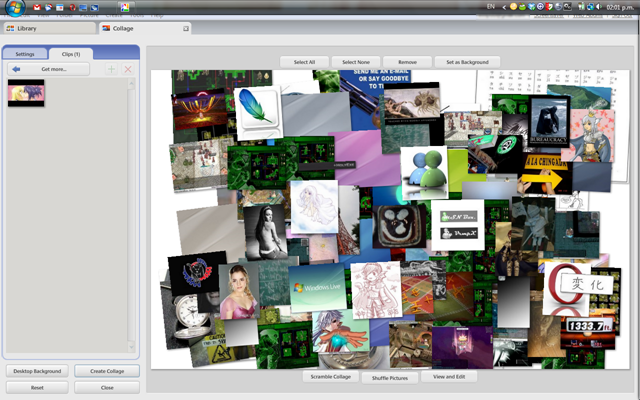The width and height of the screenshot is (640, 400).
Task: Select the anime clip thumbnail in Clips tray
Action: (26, 93)
